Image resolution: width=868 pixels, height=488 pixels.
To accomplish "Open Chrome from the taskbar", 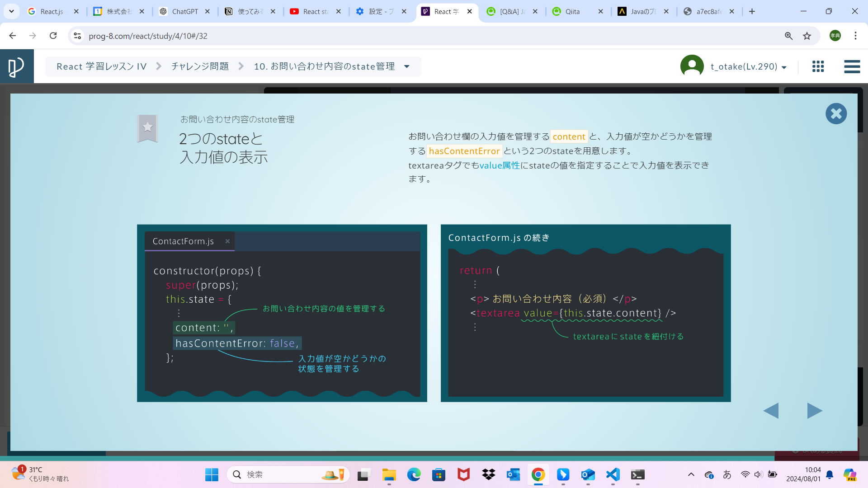I will point(538,474).
